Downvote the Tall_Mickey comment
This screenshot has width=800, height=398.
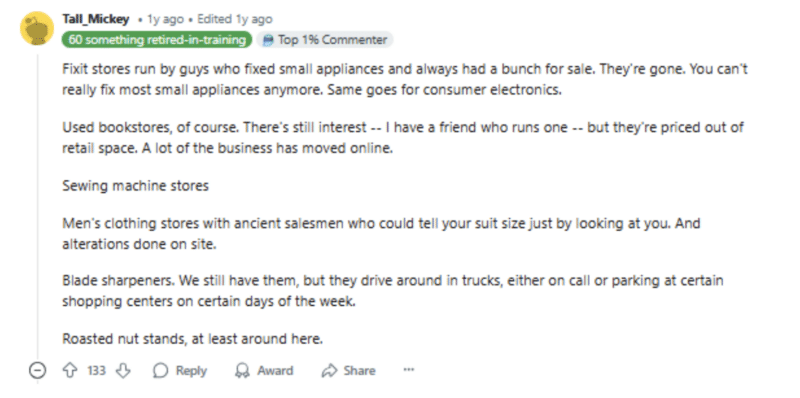tap(123, 370)
